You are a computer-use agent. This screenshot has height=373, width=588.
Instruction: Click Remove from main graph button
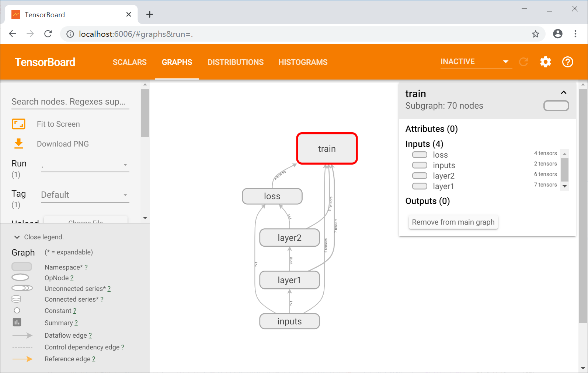tap(453, 222)
